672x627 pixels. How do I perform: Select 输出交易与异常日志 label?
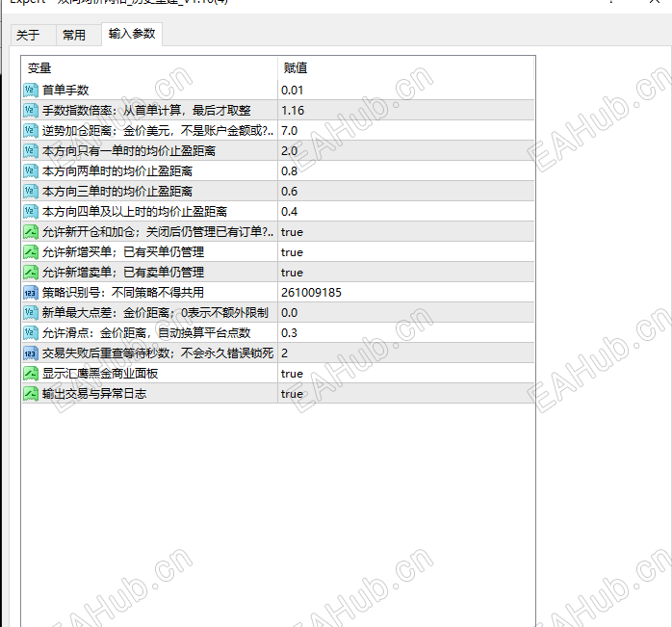pos(94,394)
